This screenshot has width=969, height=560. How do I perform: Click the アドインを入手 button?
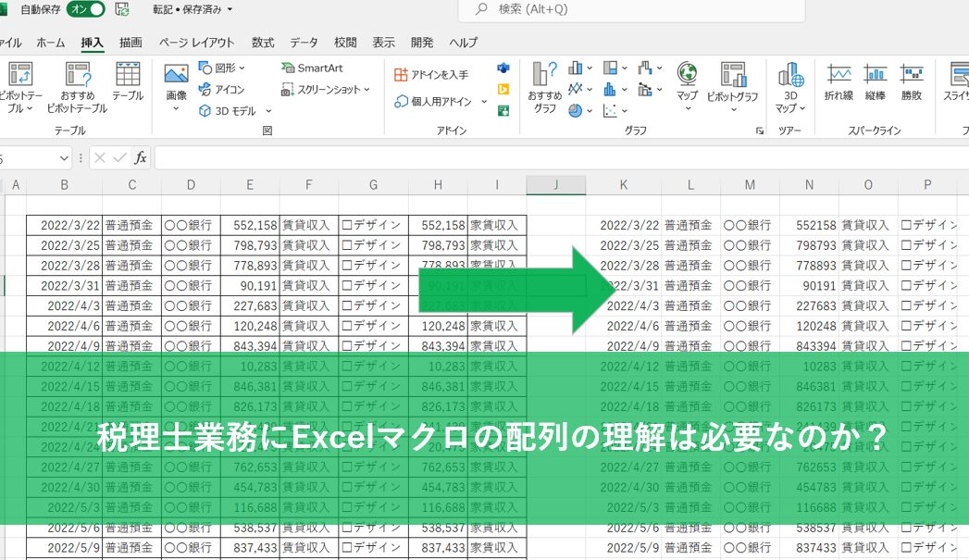pyautogui.click(x=431, y=74)
